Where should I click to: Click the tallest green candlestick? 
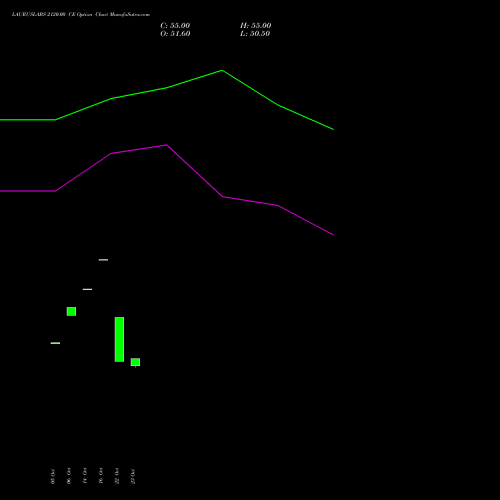[x=119, y=339]
